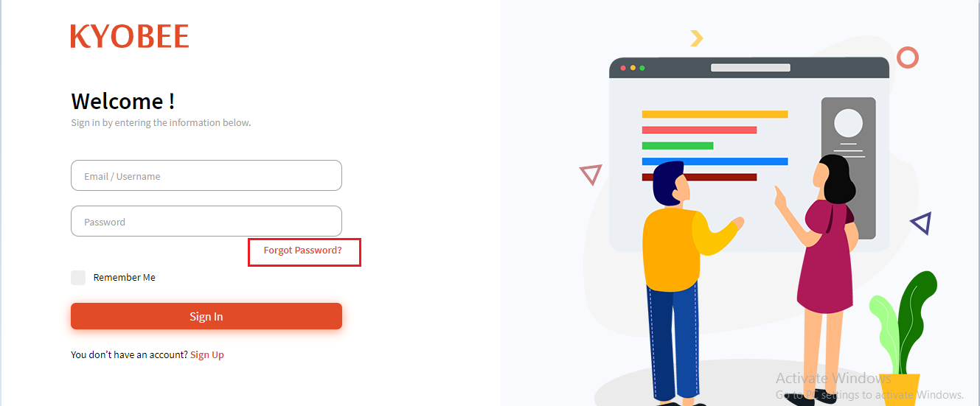
Task: Click the yellow chevron arrow in the illustration
Action: pos(696,38)
